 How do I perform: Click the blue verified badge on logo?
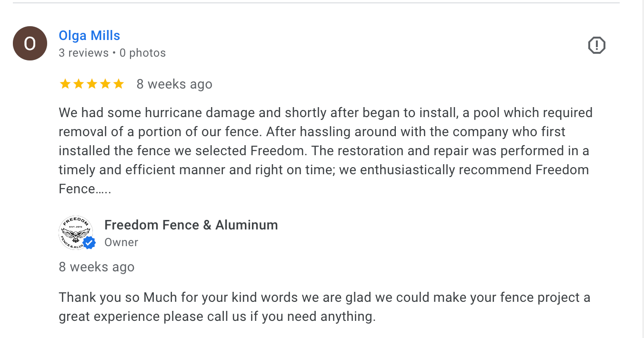(89, 243)
